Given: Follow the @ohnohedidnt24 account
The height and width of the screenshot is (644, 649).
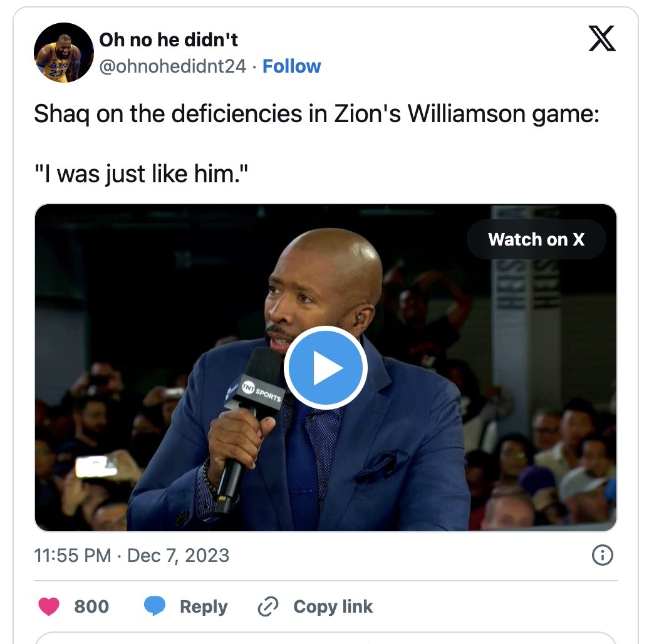Looking at the screenshot, I should pyautogui.click(x=291, y=66).
